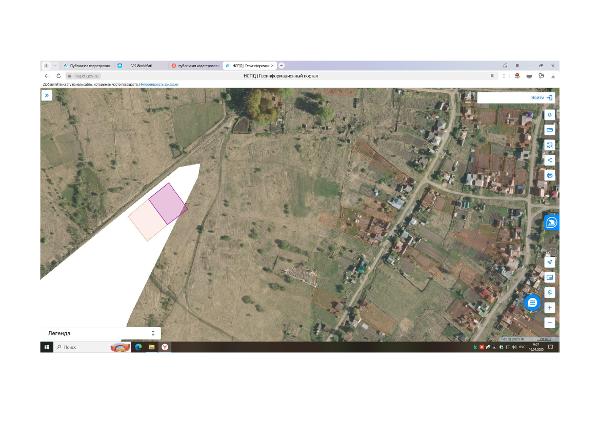Click the bookmark icon at the right of the address bar
Image resolution: width=600 pixels, height=424 pixels.
tap(492, 76)
